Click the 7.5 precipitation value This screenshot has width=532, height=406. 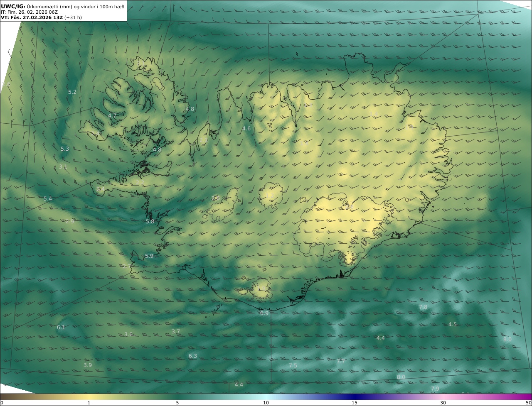[293, 366]
